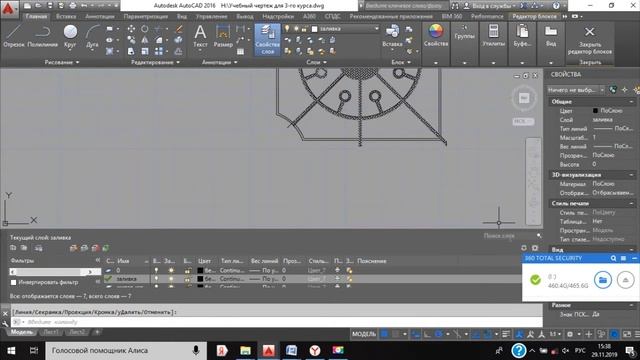Check the Инвертировать фильтр checkbox
Image resolution: width=640 pixels, height=360 pixels.
tap(13, 282)
